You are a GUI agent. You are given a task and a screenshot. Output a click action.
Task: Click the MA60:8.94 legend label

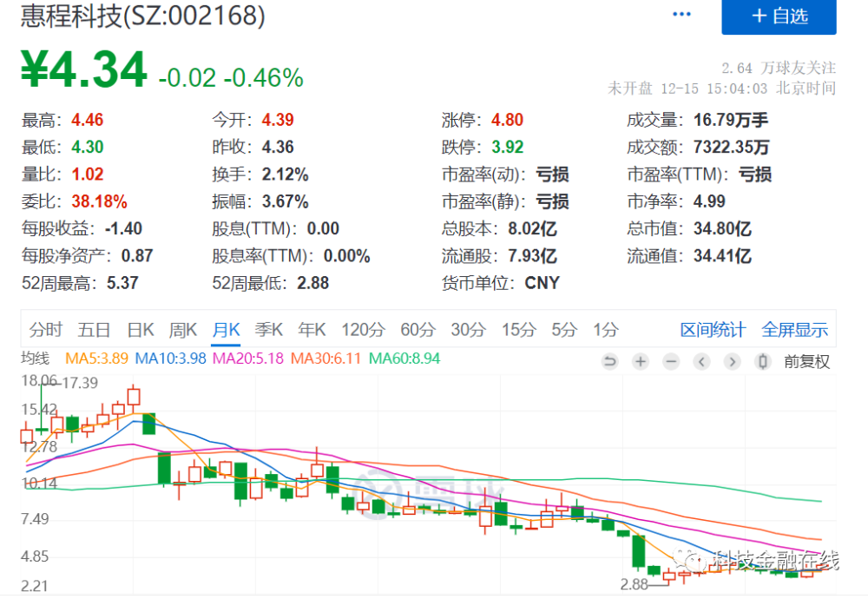point(404,359)
